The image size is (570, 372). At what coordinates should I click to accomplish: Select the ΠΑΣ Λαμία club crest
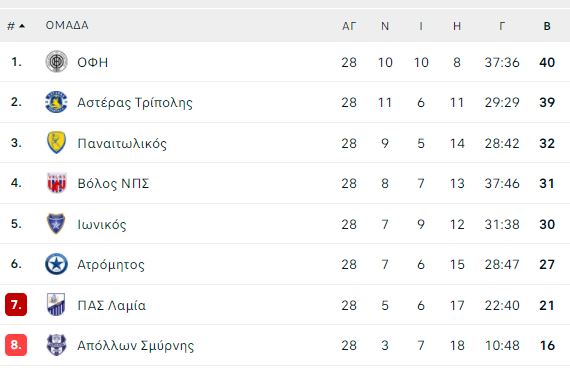pyautogui.click(x=56, y=304)
